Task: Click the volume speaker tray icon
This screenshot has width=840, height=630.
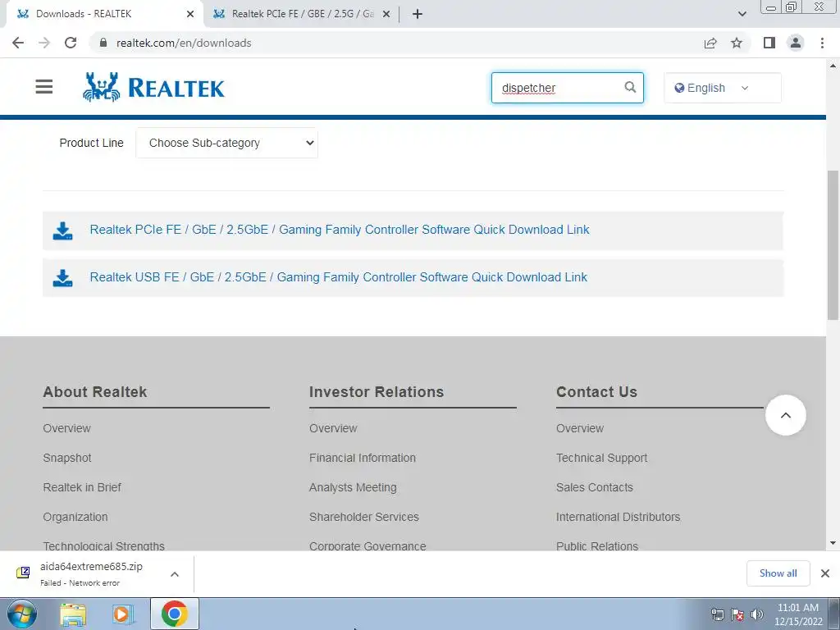Action: click(x=756, y=614)
